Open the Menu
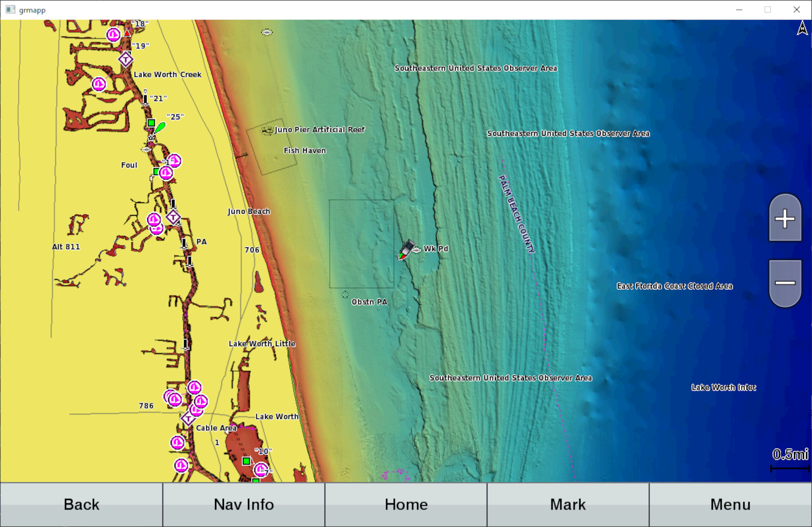 tap(730, 504)
